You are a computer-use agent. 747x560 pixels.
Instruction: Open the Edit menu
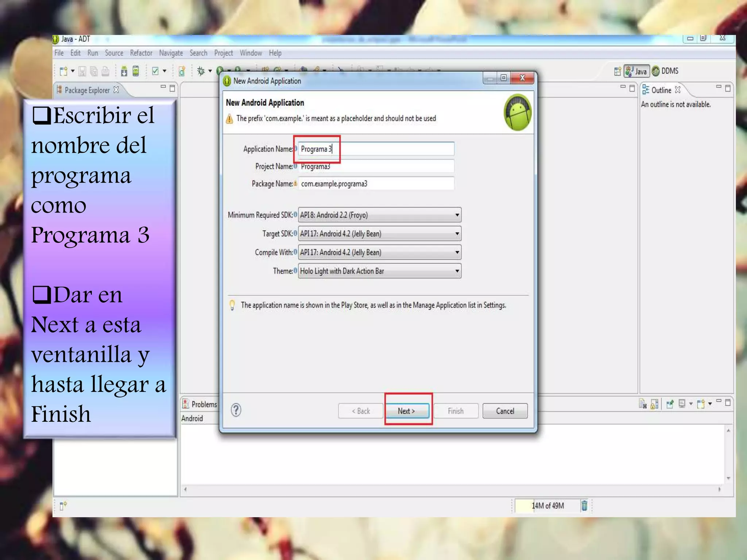[76, 53]
